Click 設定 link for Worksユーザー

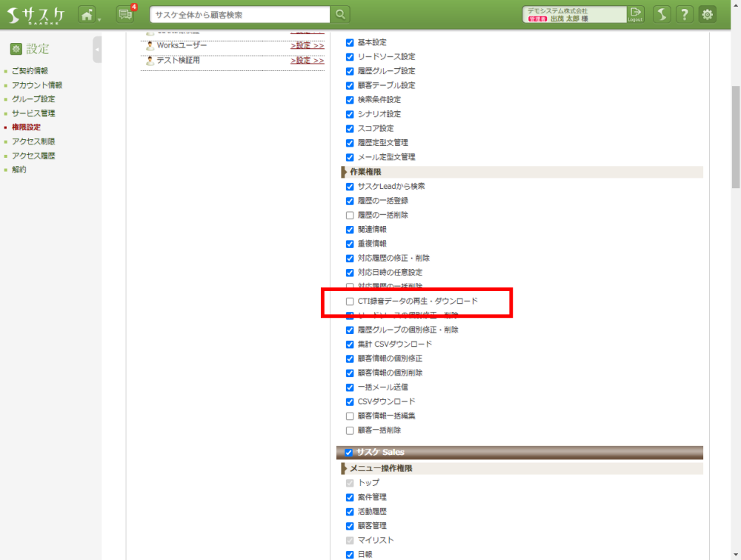point(307,46)
